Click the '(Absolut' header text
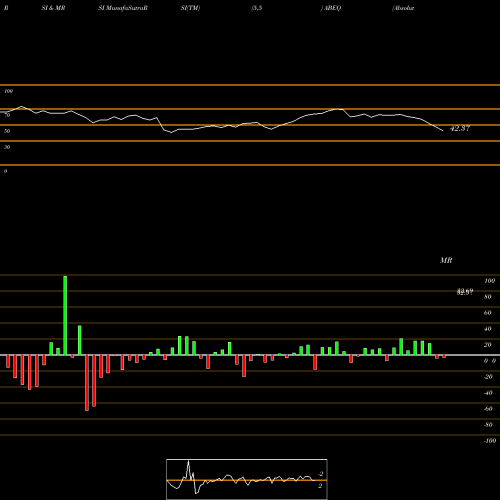This screenshot has height=500, width=500. 403,8
